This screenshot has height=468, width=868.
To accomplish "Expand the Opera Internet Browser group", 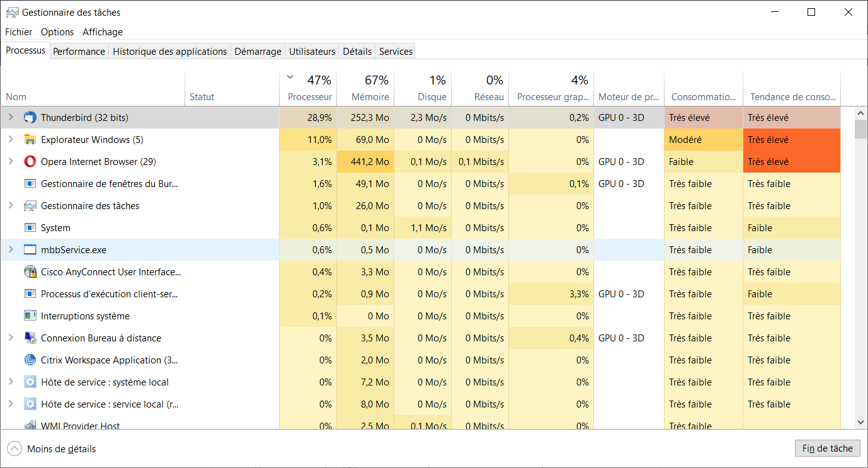I will [x=10, y=162].
